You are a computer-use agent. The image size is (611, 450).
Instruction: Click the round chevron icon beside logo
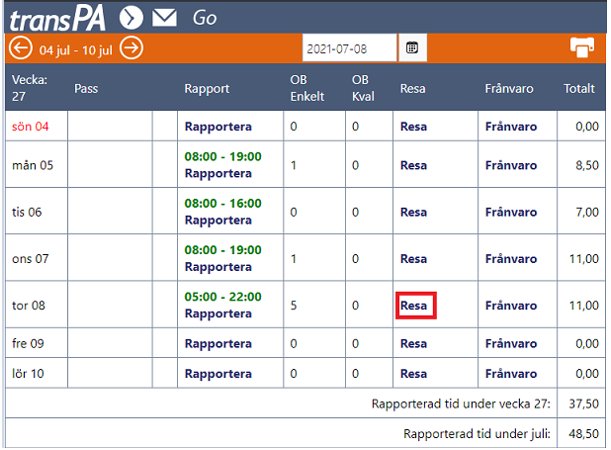[131, 18]
